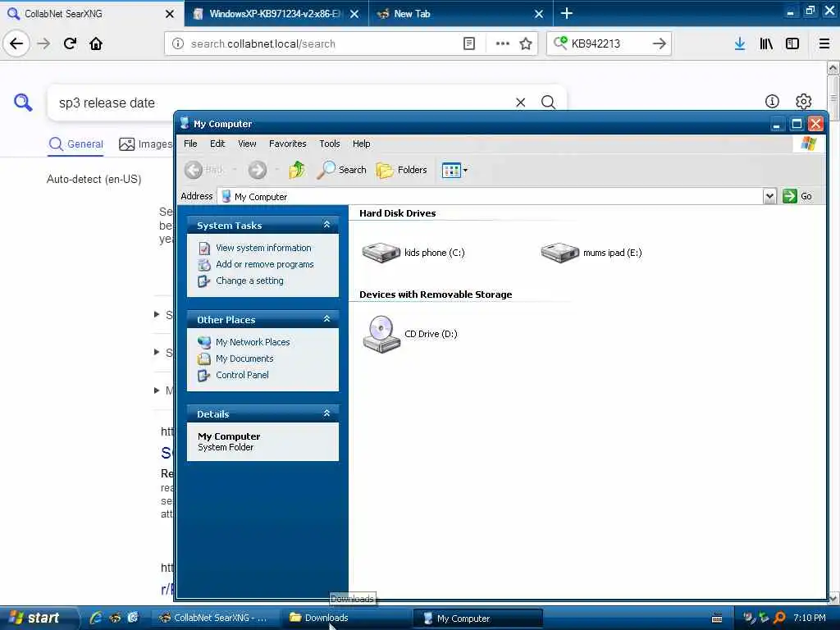Screen dimensions: 840x630
Task: Click Auto-detect (en-US) language selector
Action: [94, 179]
